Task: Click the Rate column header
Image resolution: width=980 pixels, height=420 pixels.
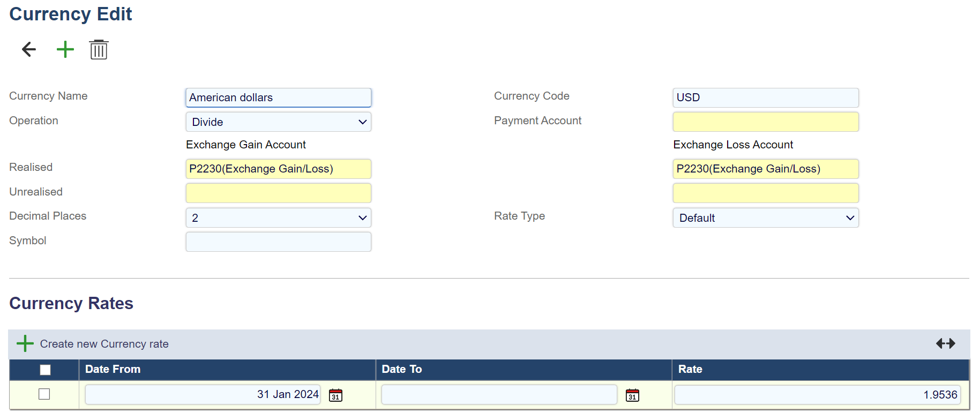Action: pyautogui.click(x=690, y=369)
